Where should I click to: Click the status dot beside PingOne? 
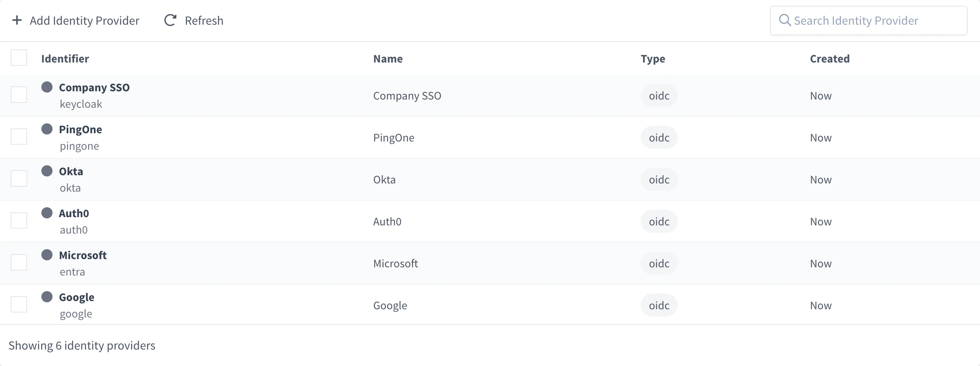(47, 129)
